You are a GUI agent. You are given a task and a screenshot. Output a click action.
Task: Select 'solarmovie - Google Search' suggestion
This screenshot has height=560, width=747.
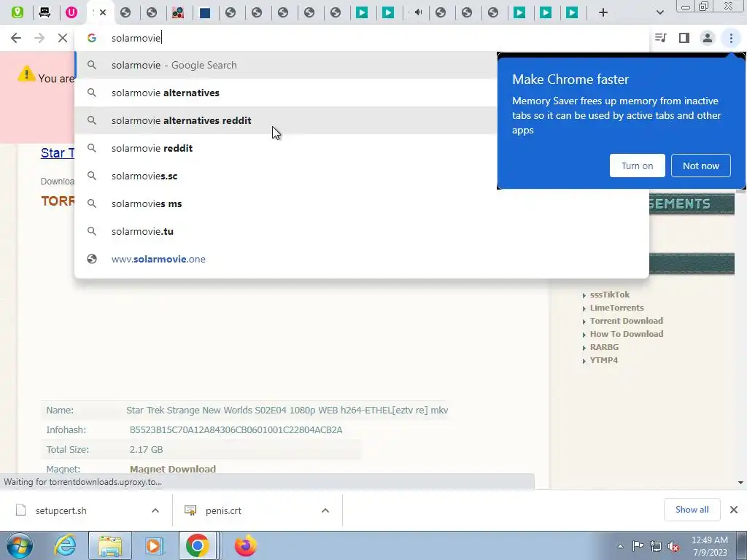coord(286,65)
